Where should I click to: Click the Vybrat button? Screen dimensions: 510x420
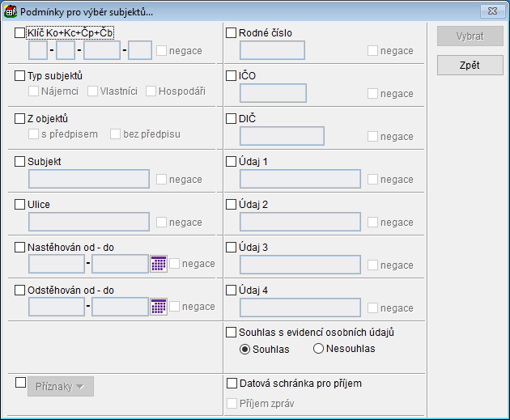470,36
